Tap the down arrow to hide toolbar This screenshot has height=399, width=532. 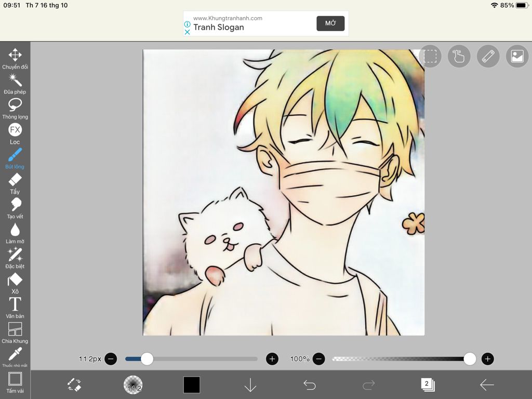[250, 385]
